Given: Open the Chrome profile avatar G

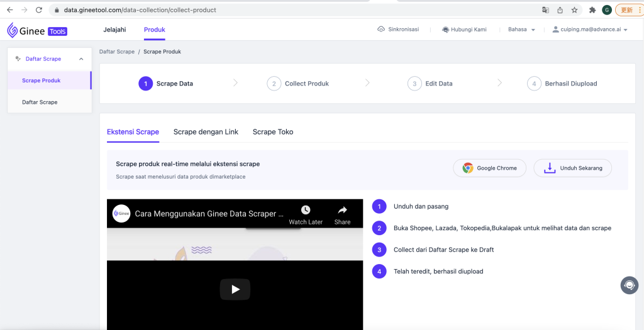Looking at the screenshot, I should pyautogui.click(x=607, y=10).
